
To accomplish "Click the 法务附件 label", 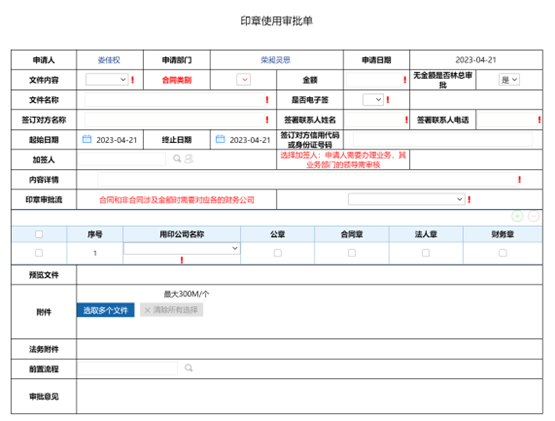I will pos(44,349).
